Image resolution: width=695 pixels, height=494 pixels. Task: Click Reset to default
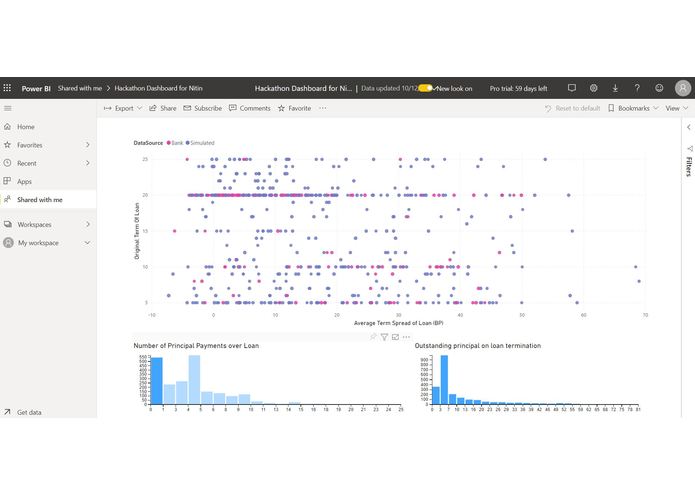(572, 108)
